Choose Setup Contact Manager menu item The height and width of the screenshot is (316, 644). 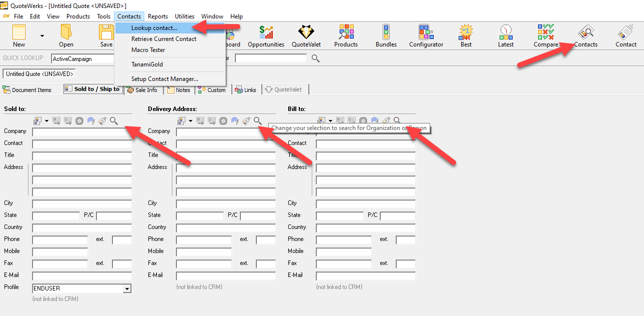[164, 79]
